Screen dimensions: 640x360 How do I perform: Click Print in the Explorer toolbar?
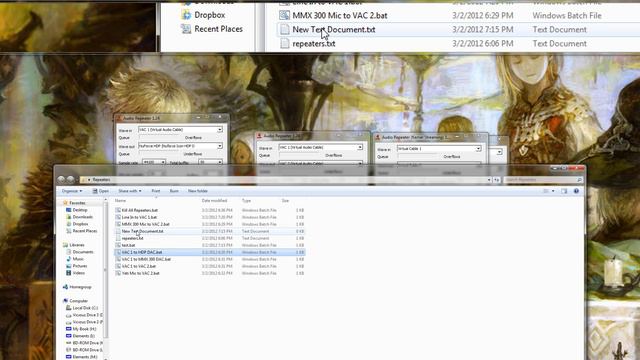pyautogui.click(x=156, y=191)
